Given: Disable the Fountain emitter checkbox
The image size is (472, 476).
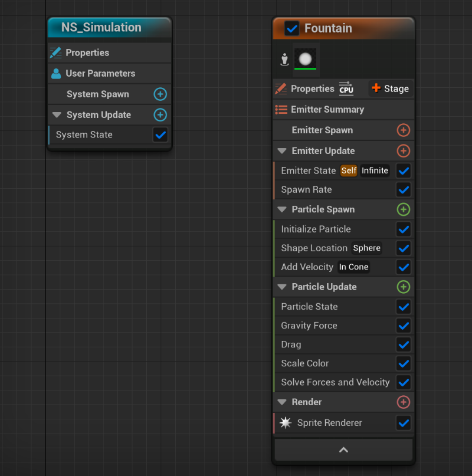Looking at the screenshot, I should click(291, 28).
